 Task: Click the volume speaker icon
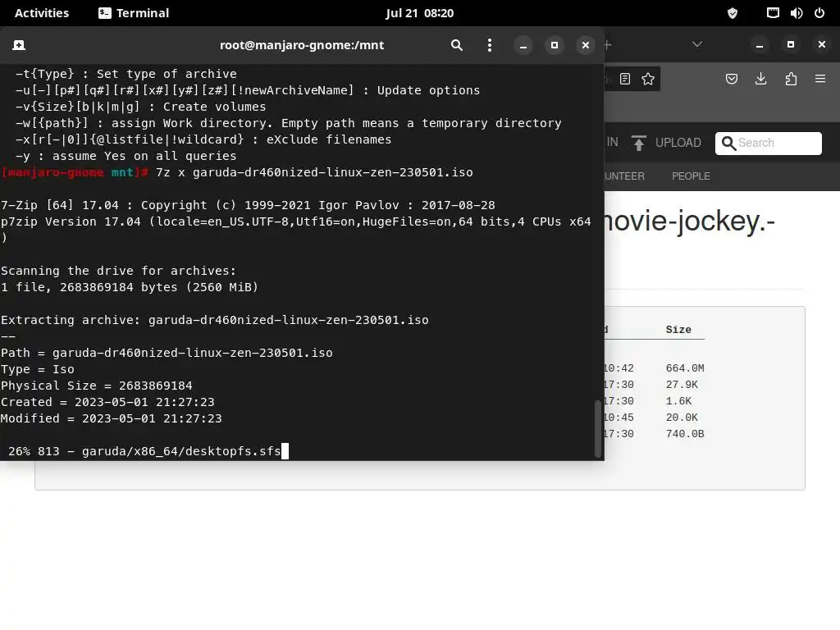(796, 13)
